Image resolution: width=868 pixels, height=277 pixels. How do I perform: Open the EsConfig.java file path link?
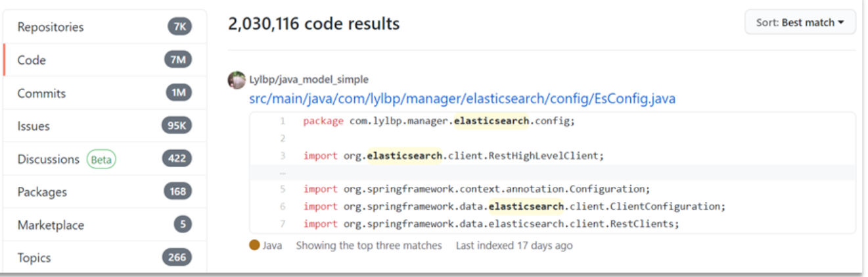point(462,99)
